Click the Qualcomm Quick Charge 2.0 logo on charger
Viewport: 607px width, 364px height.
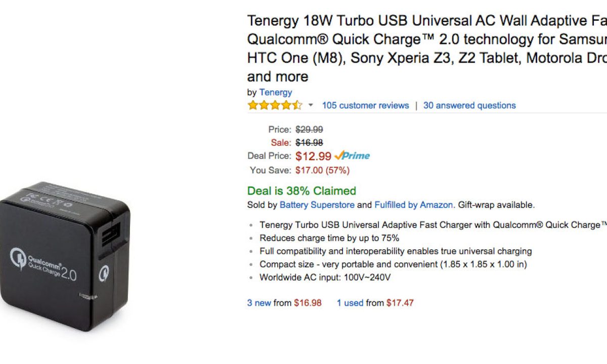(x=44, y=266)
